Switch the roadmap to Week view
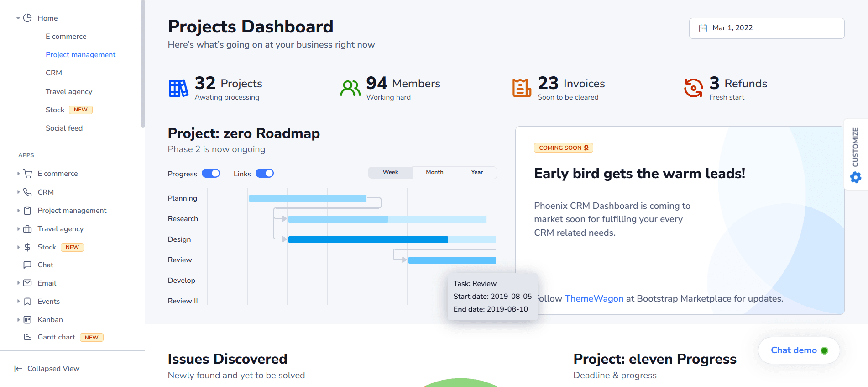Image resolution: width=868 pixels, height=387 pixels. click(390, 172)
